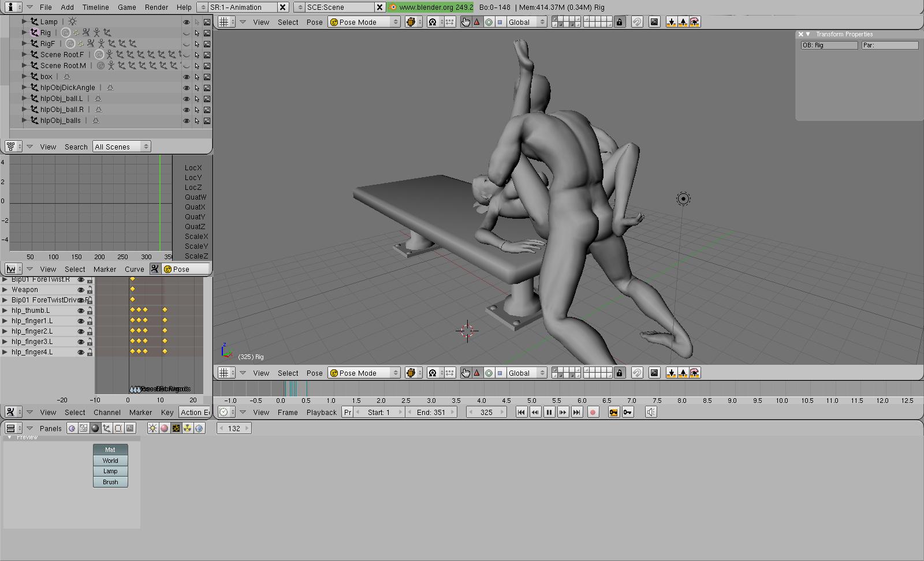Open the Playback menu in the timeline
924x561 pixels.
pos(321,412)
